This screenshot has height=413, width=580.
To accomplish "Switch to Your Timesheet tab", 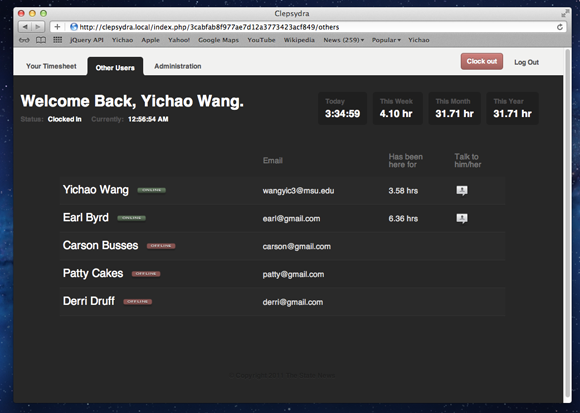I will coord(51,66).
